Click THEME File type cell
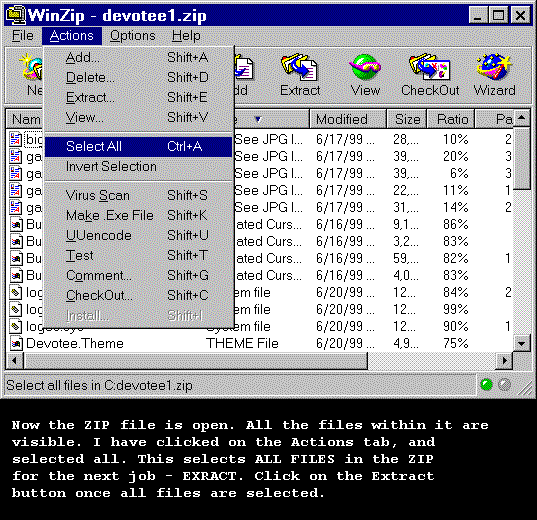This screenshot has height=520, width=537. point(242,343)
